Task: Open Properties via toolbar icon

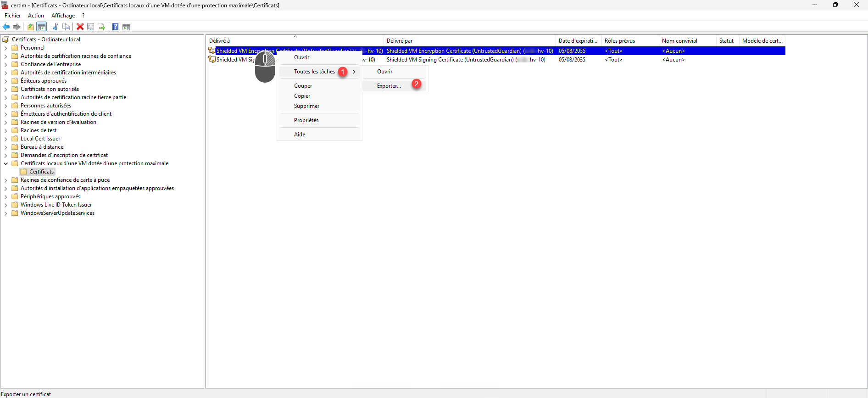Action: point(91,27)
